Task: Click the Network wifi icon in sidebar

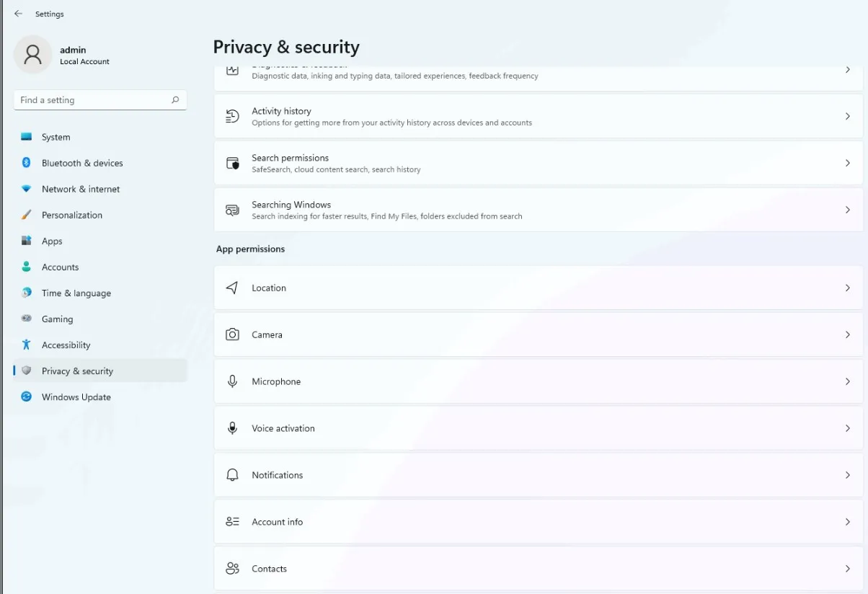Action: tap(27, 189)
